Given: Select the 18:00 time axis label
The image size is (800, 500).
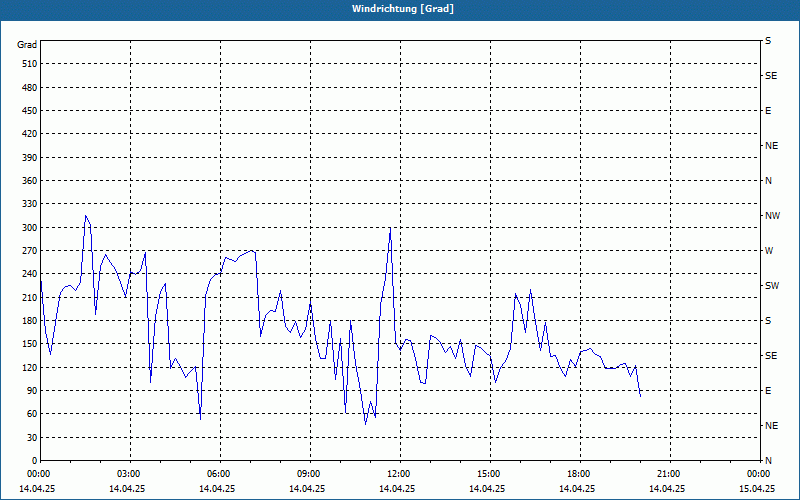Looking at the screenshot, I should pyautogui.click(x=580, y=473).
